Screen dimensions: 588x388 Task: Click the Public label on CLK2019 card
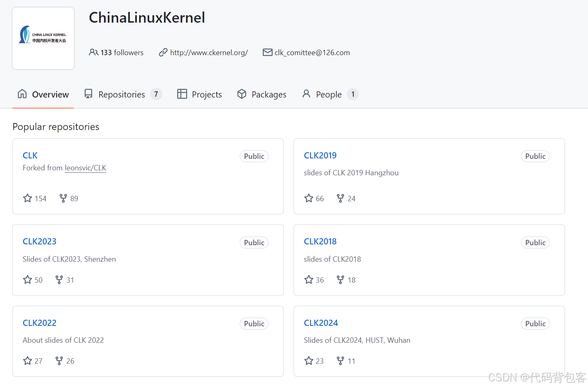535,156
